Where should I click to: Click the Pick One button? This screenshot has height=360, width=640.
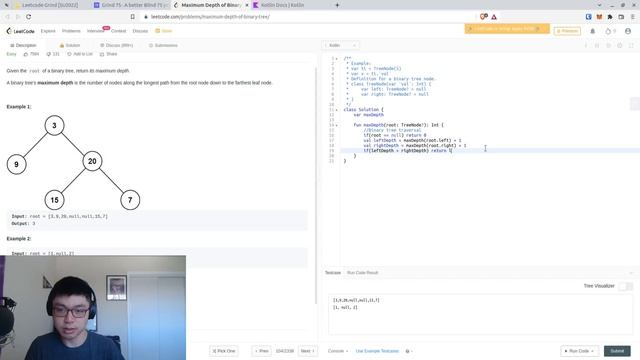[224, 351]
